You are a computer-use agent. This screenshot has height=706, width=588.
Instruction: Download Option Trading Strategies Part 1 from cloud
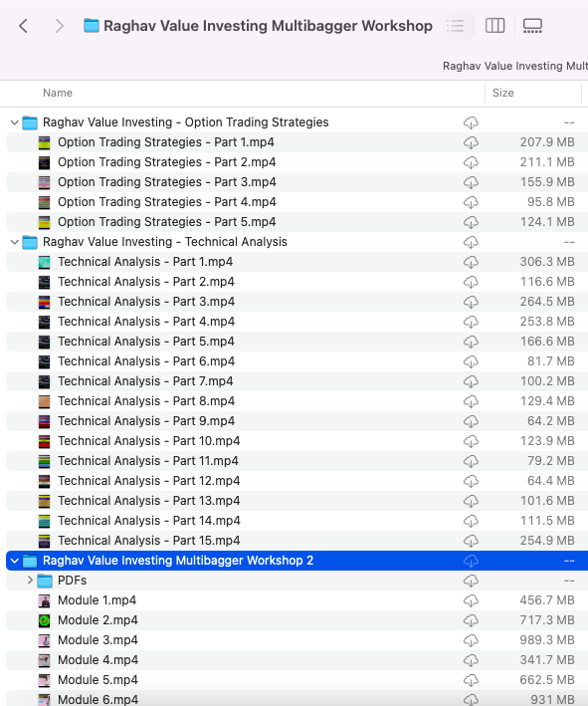pos(471,142)
